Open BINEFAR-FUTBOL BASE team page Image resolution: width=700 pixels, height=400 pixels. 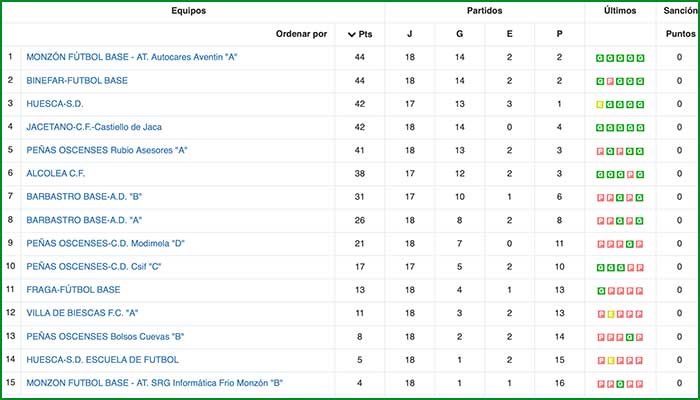[x=77, y=80]
